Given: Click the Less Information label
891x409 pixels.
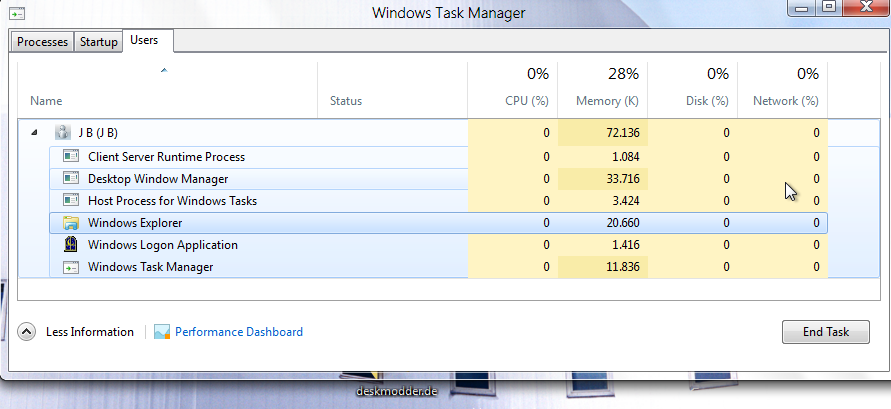Looking at the screenshot, I should (x=90, y=332).
